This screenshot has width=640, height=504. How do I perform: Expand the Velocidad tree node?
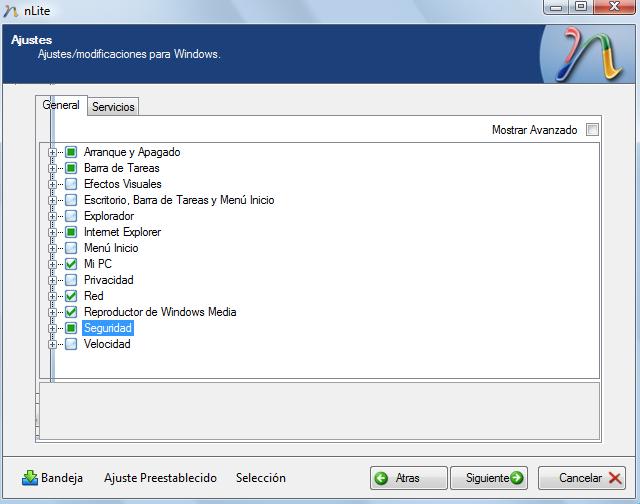coord(53,344)
